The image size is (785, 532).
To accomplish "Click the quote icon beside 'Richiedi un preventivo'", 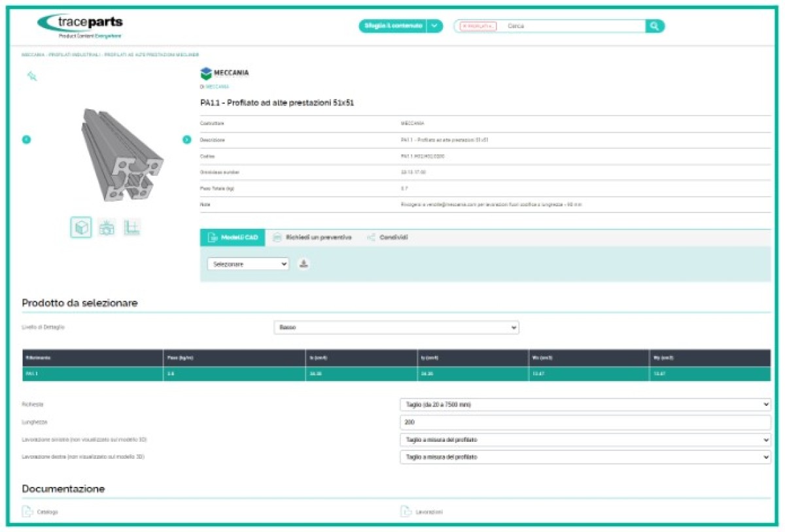I will 277,237.
